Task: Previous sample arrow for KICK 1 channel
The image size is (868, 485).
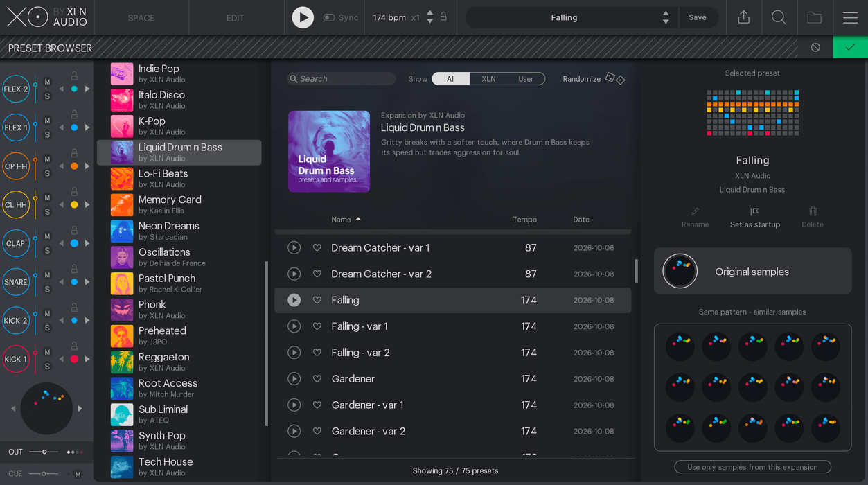Action: click(61, 359)
